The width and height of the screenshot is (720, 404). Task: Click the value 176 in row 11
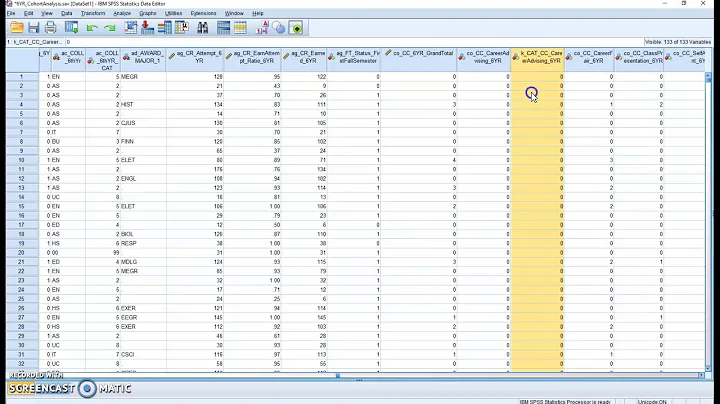pyautogui.click(x=218, y=169)
